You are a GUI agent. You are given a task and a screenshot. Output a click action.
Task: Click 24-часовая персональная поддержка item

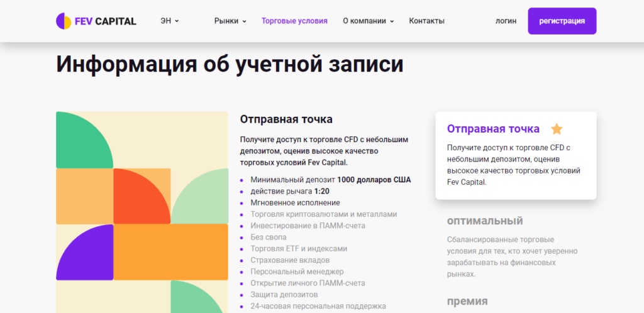(318, 306)
